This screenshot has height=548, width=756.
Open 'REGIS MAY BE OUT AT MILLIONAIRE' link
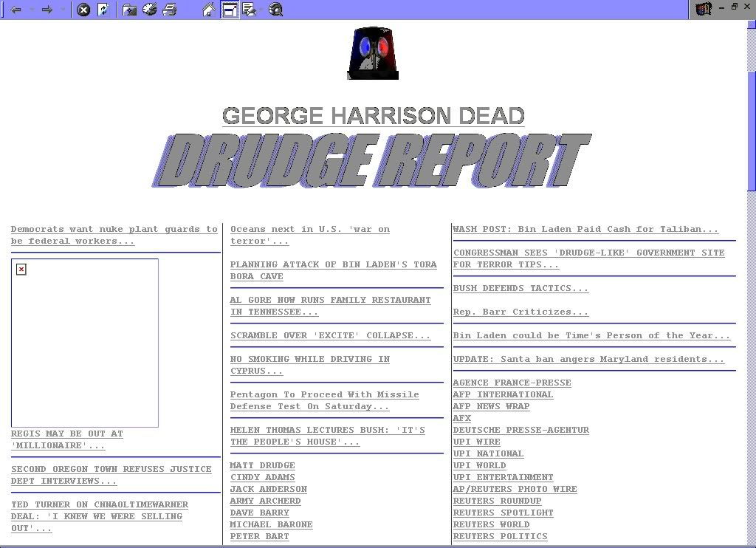pyautogui.click(x=67, y=439)
